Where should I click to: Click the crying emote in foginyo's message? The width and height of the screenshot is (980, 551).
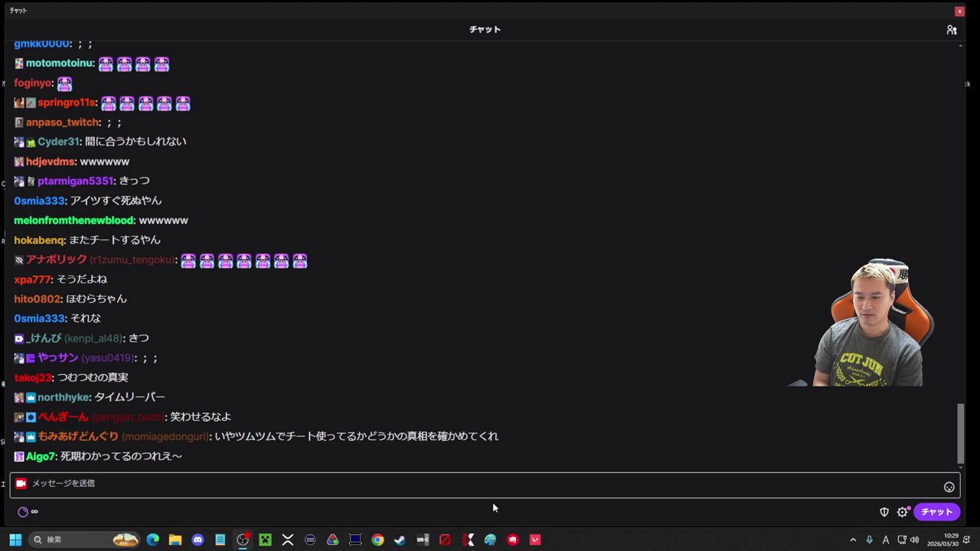(x=64, y=83)
